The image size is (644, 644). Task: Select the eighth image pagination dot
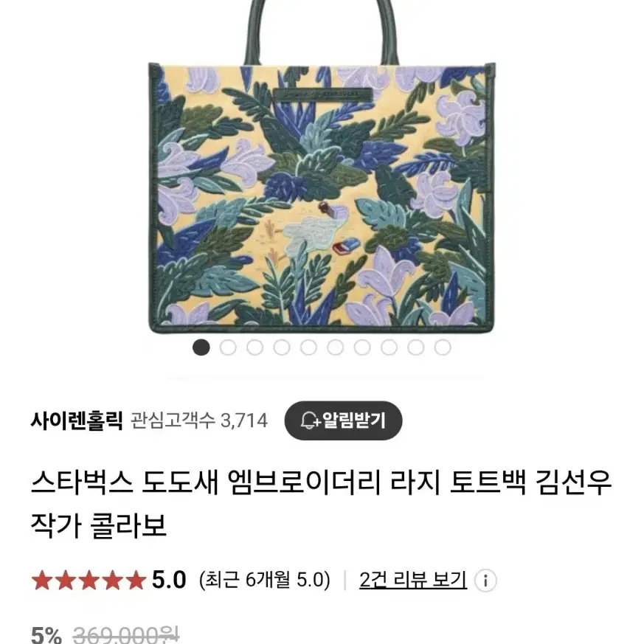[x=389, y=347]
